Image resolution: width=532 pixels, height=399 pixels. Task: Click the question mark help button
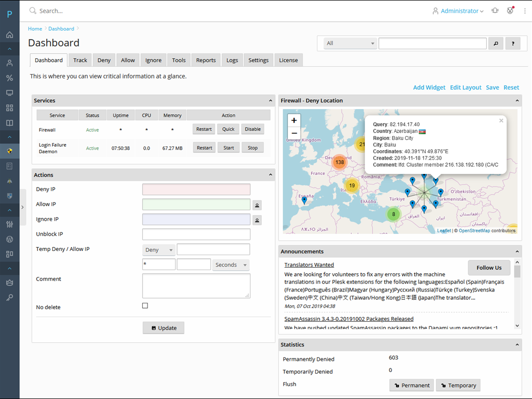(x=512, y=44)
